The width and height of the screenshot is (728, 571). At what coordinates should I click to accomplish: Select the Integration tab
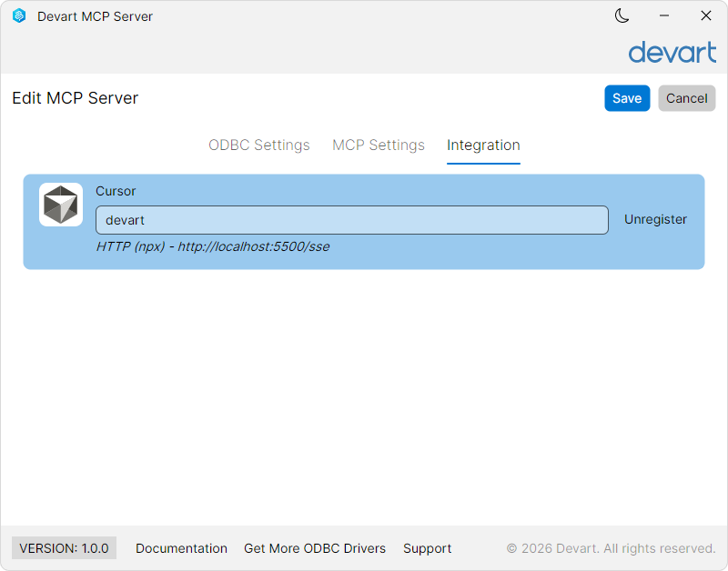tap(483, 145)
